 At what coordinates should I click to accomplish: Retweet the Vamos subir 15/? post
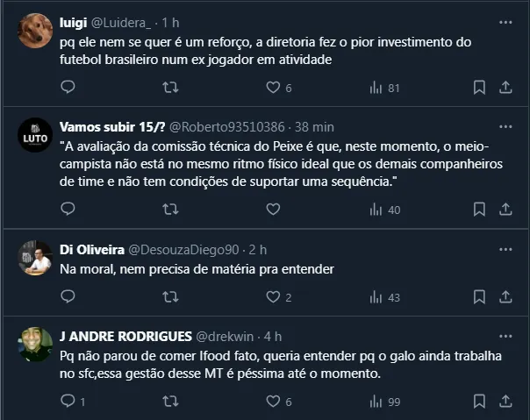click(171, 210)
